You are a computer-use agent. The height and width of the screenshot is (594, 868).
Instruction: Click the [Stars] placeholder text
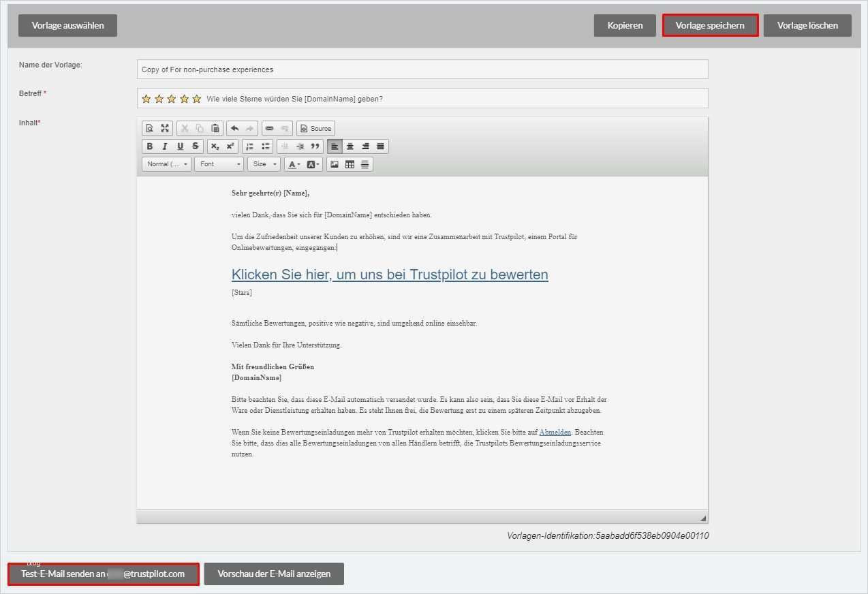242,293
